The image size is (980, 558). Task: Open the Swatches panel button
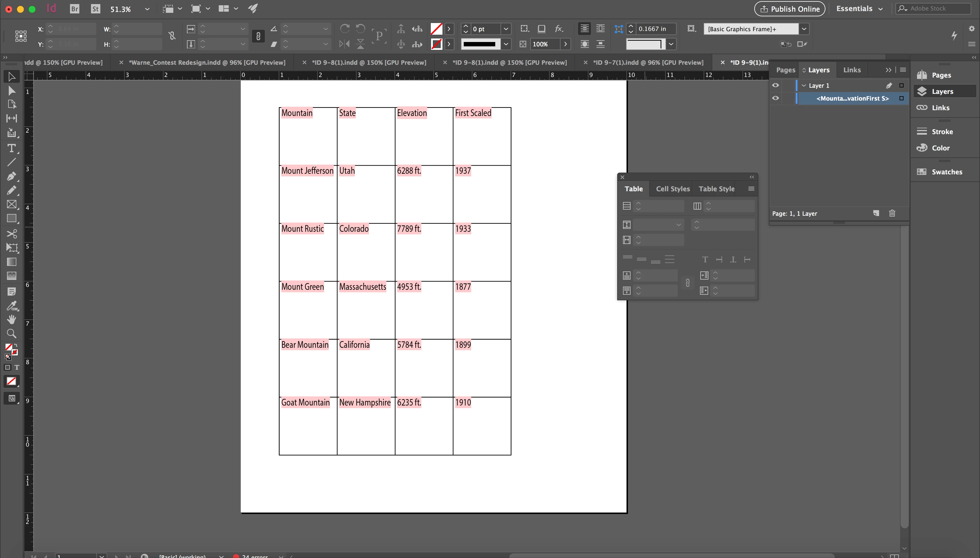click(x=946, y=172)
